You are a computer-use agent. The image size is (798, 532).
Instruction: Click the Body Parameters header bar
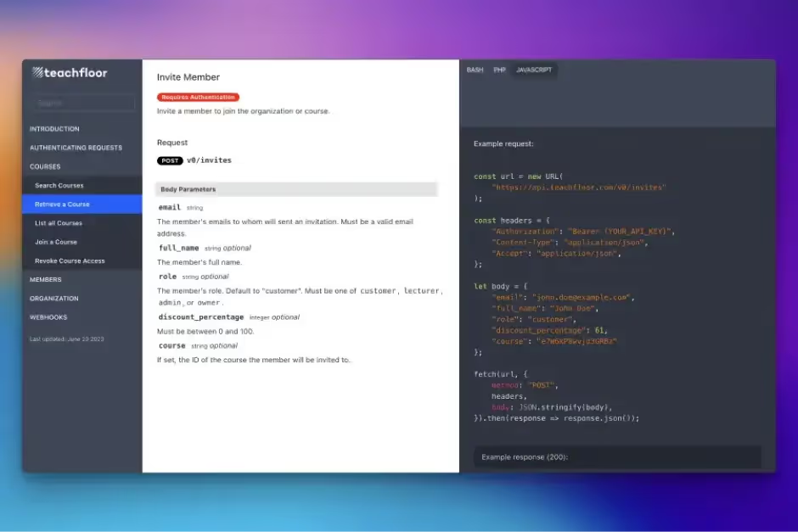297,189
